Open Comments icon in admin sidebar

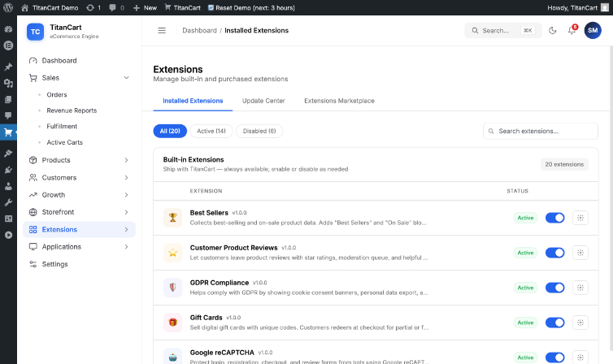[8, 115]
